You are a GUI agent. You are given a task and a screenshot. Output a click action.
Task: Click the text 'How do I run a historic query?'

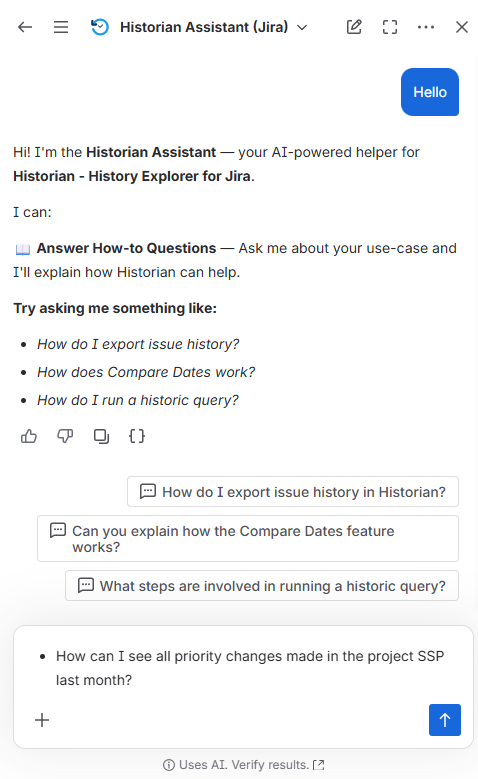[138, 400]
